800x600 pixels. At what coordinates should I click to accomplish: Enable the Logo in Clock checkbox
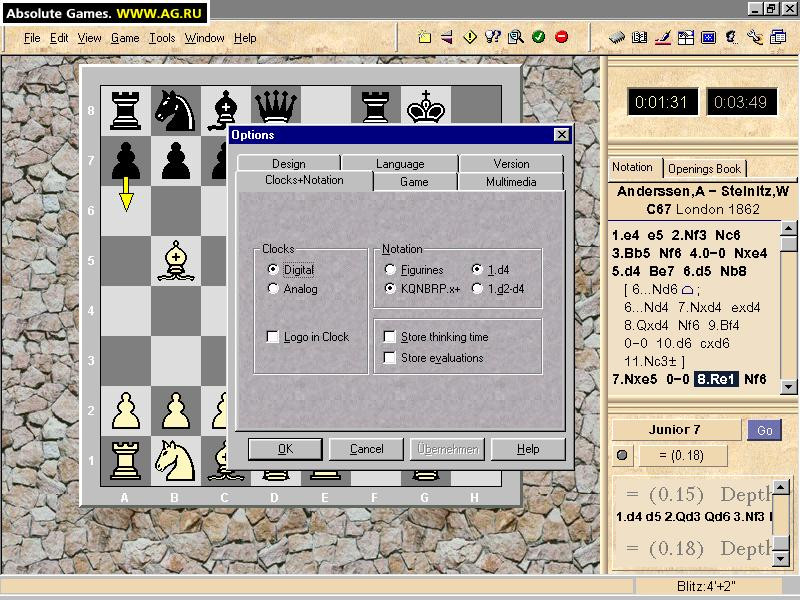click(274, 337)
